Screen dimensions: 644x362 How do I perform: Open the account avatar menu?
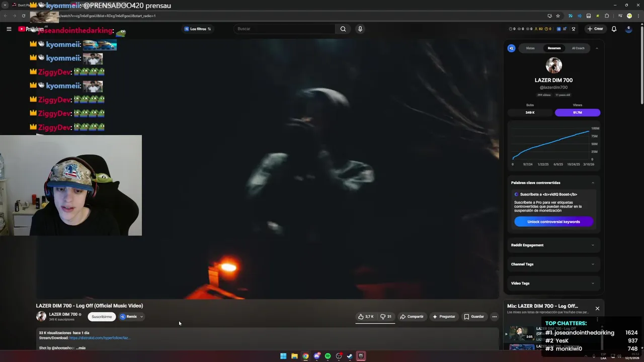point(628,29)
